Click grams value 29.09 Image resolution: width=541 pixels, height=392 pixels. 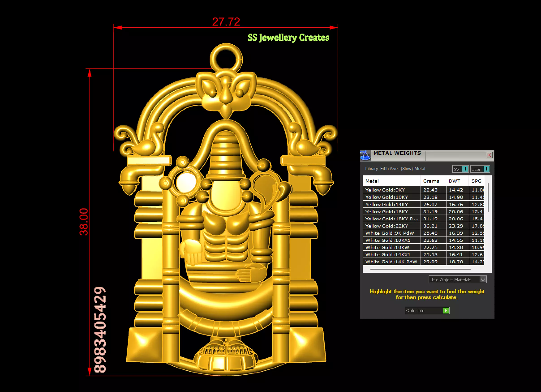430,261
